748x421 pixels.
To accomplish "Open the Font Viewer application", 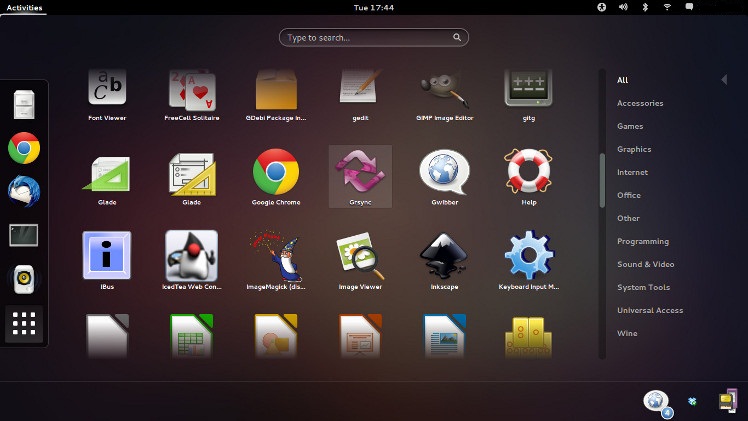I will point(107,94).
